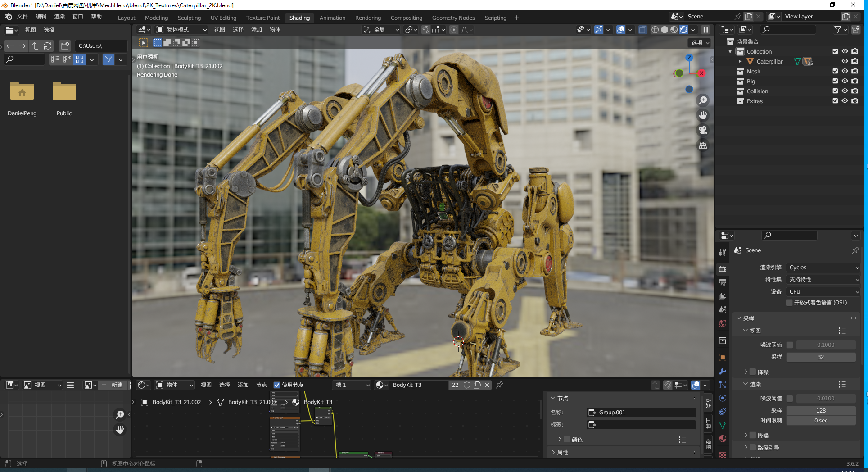Enable the Open Shading Language (OSL) checkbox

[789, 303]
